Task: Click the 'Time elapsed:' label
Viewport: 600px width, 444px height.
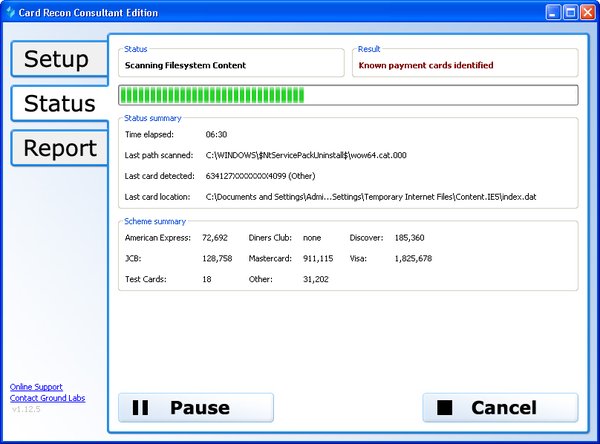Action: click(149, 134)
